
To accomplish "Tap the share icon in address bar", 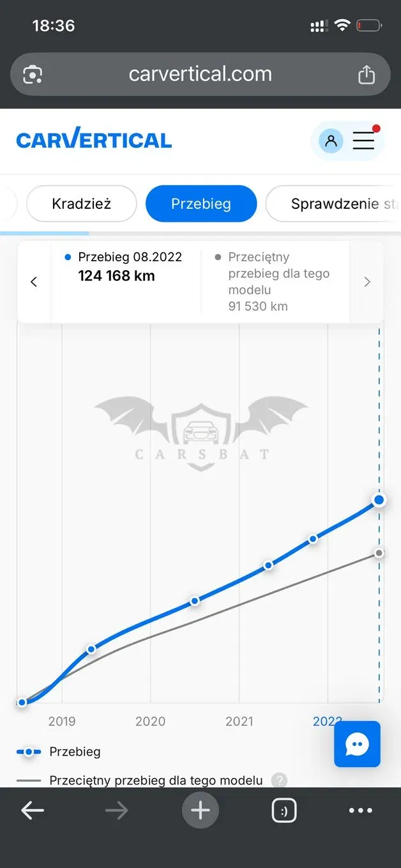I will point(367,75).
